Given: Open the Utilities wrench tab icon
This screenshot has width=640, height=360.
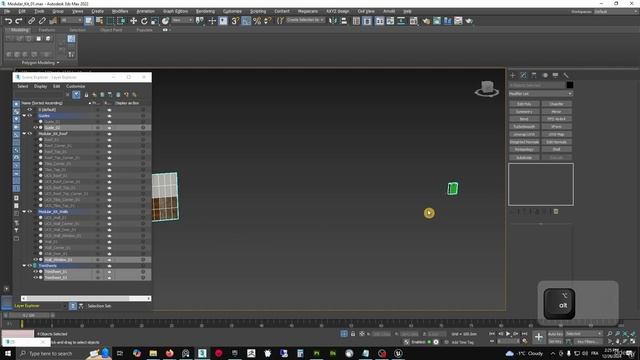Looking at the screenshot, I should 566,75.
